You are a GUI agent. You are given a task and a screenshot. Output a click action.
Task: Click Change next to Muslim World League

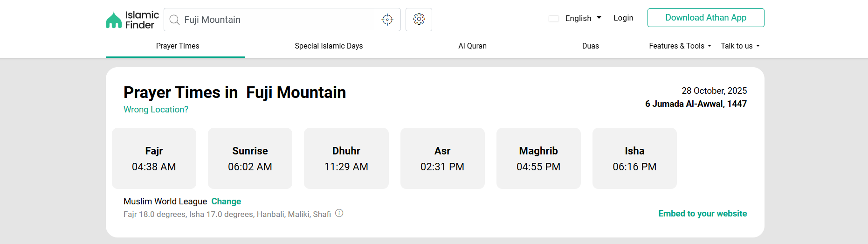226,202
